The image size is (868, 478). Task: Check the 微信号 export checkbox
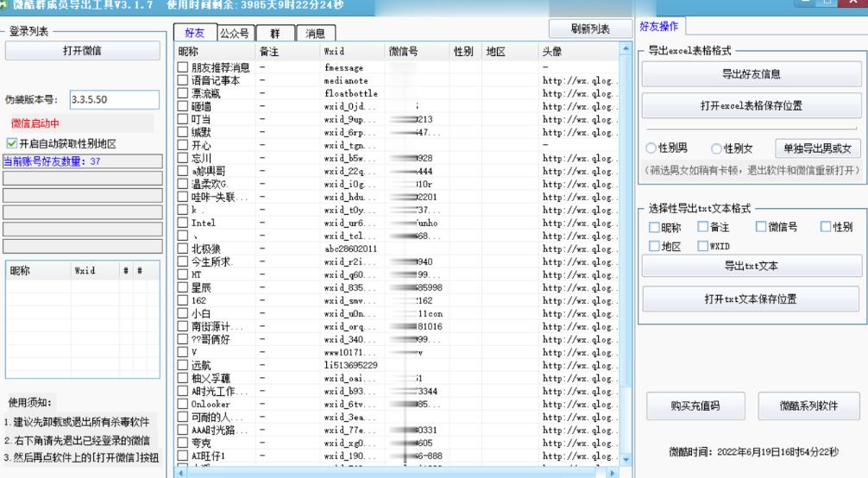pos(761,227)
